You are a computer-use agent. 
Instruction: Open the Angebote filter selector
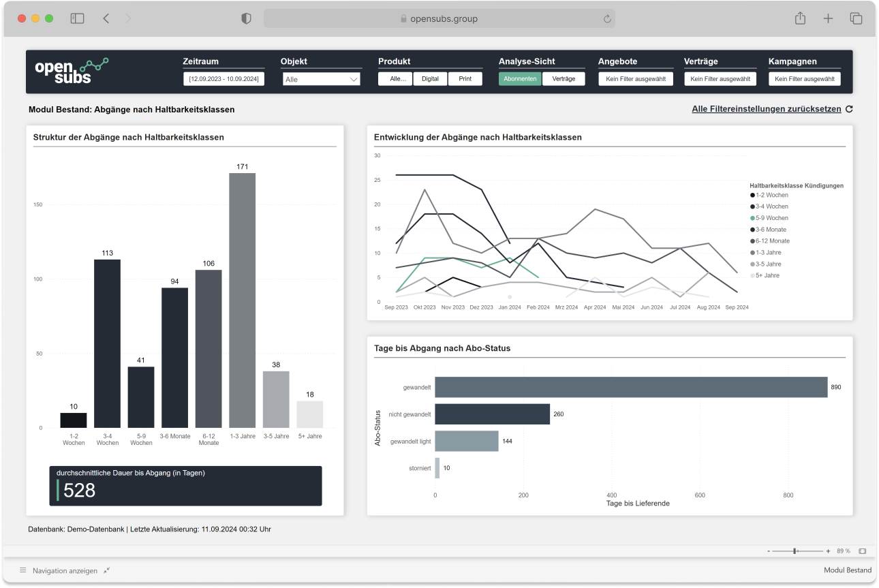click(x=635, y=79)
